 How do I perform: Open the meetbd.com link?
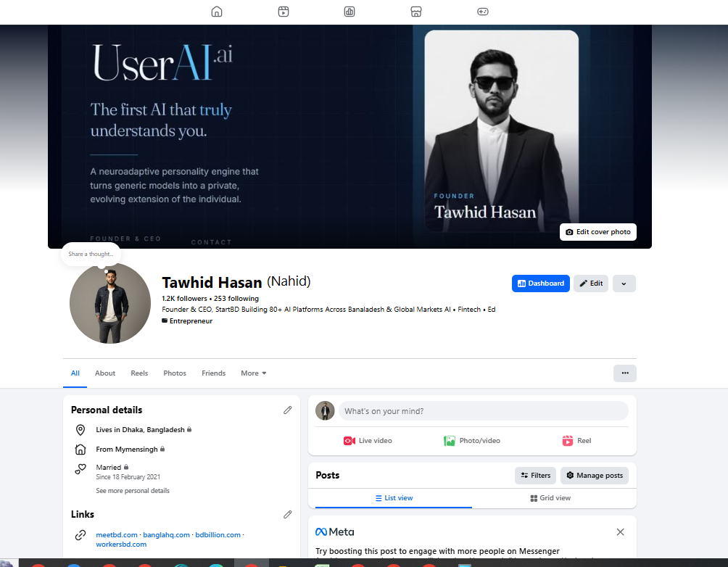coord(117,535)
